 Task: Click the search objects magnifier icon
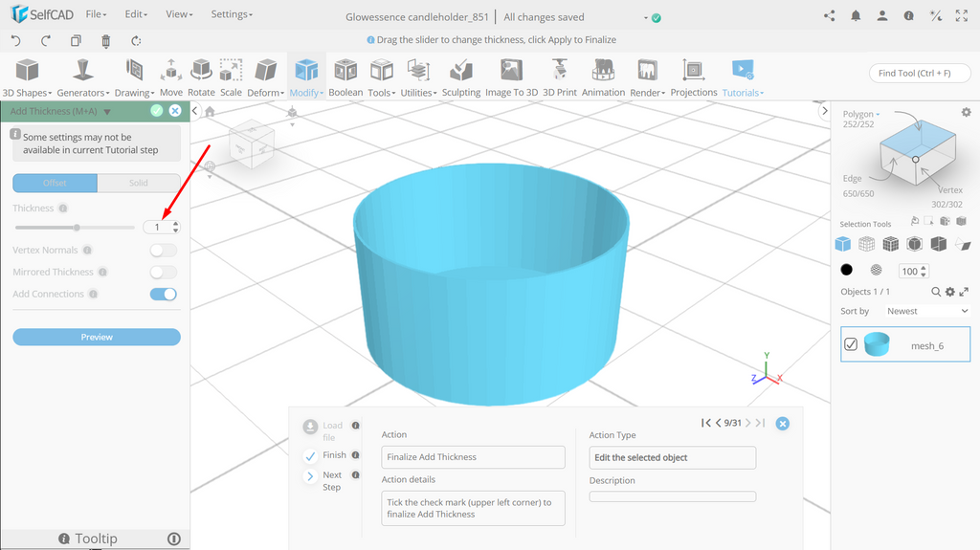[936, 292]
